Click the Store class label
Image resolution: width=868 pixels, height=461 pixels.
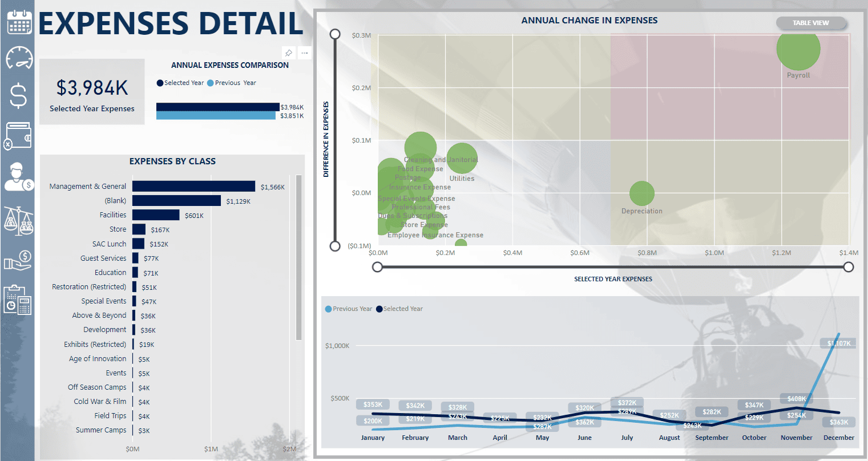coord(118,229)
